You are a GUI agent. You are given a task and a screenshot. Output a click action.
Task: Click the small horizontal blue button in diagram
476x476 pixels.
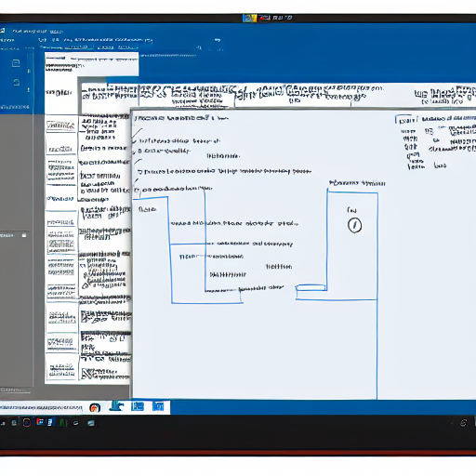[x=311, y=287]
